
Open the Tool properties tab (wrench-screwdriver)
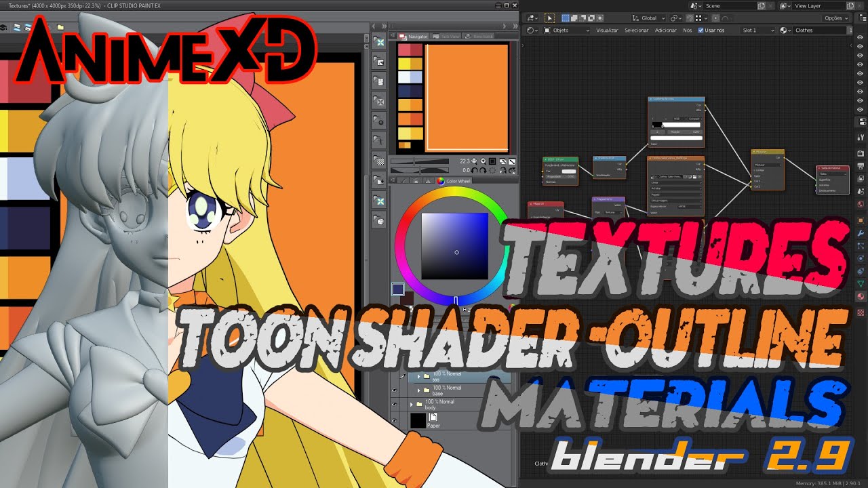[x=860, y=138]
